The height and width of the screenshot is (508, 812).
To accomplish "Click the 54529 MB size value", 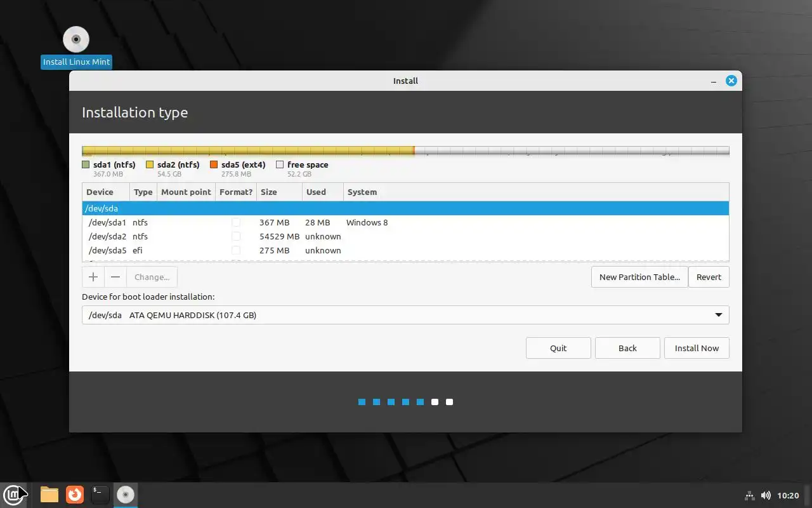I will point(279,236).
